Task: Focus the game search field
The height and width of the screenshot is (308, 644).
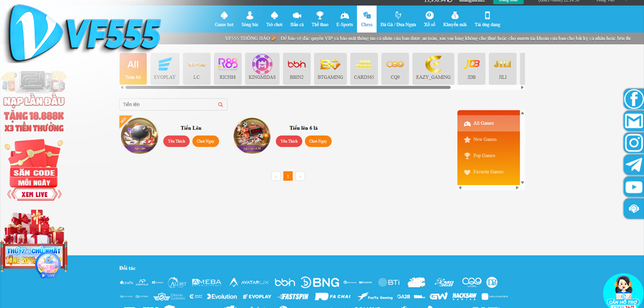Action: pos(173,104)
